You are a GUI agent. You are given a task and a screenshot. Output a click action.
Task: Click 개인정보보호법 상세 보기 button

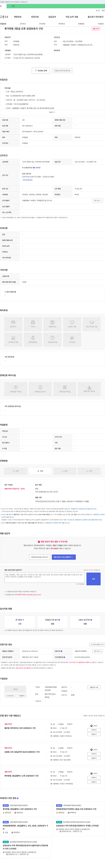40,557
